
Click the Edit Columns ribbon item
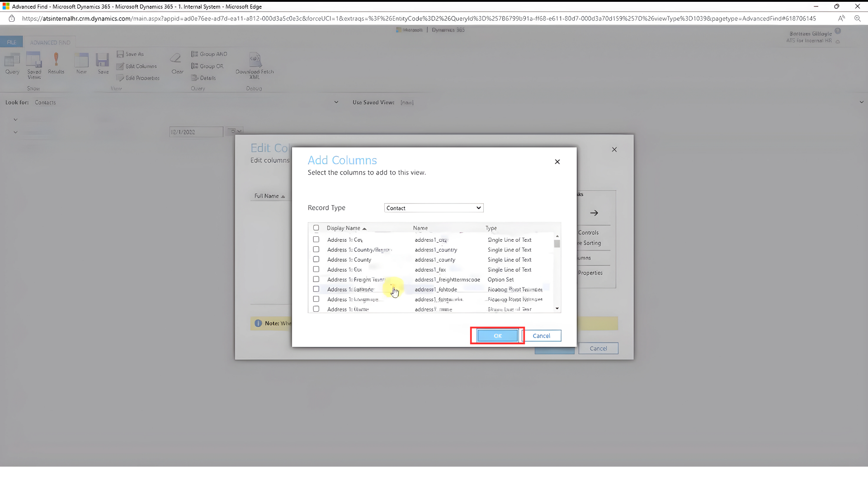(x=137, y=66)
